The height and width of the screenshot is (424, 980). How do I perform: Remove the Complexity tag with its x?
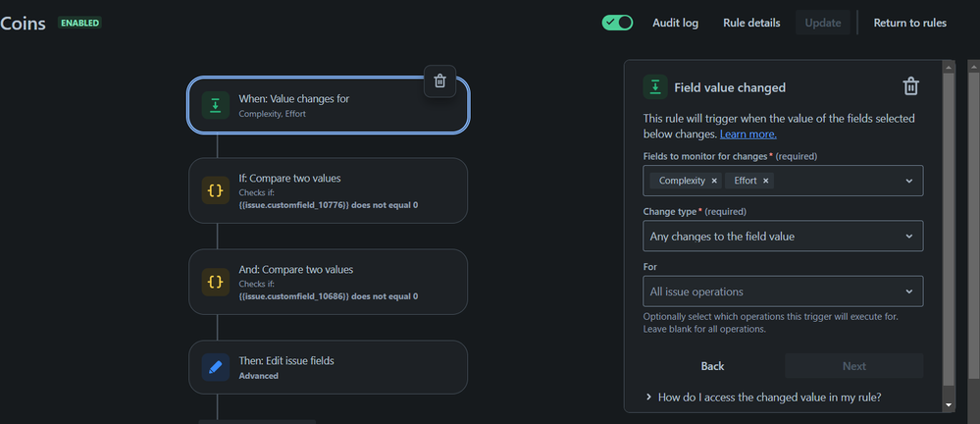point(714,181)
